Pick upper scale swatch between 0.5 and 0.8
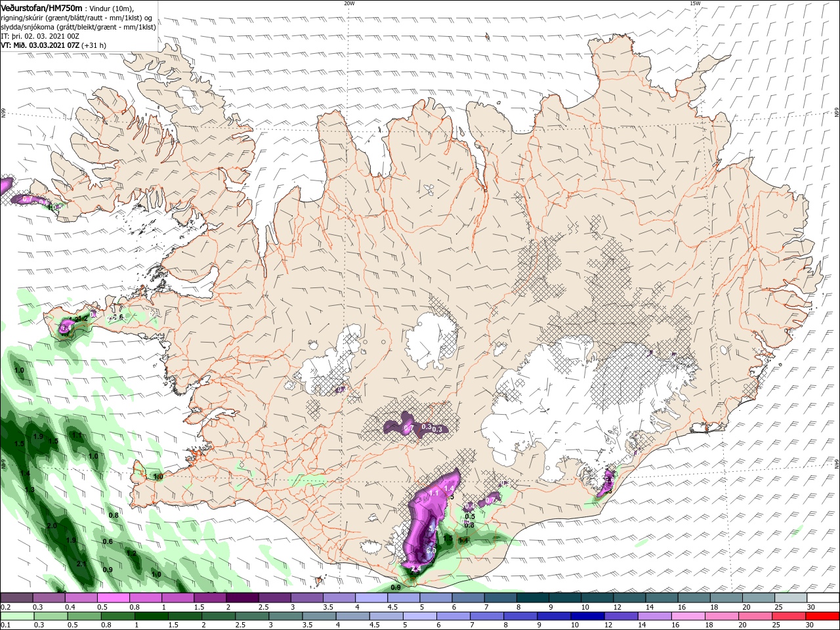Viewport: 840px width, 630px height. (113, 598)
